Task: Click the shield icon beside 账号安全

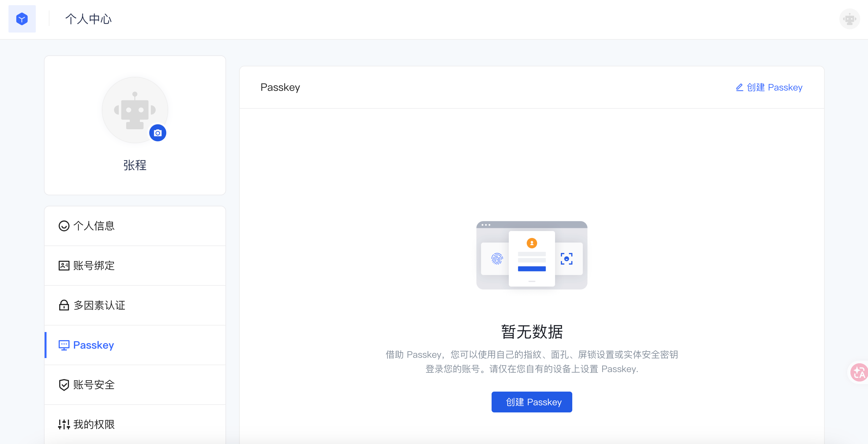Action: tap(64, 385)
